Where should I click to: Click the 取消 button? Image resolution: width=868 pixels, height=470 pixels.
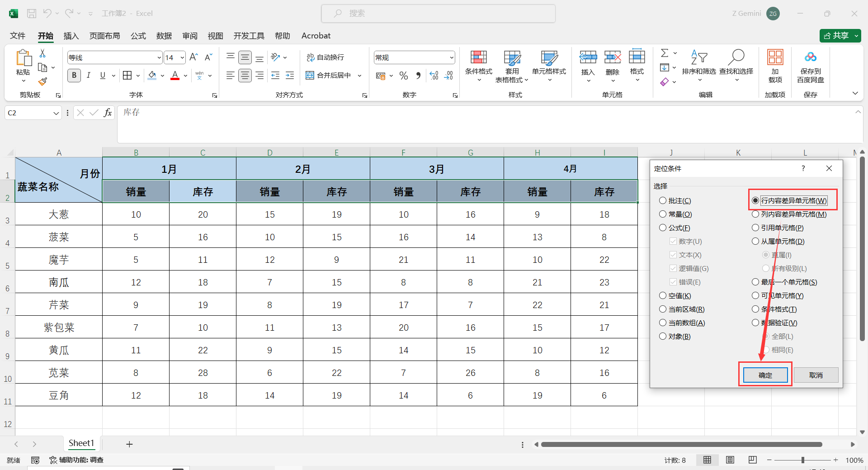tap(816, 375)
